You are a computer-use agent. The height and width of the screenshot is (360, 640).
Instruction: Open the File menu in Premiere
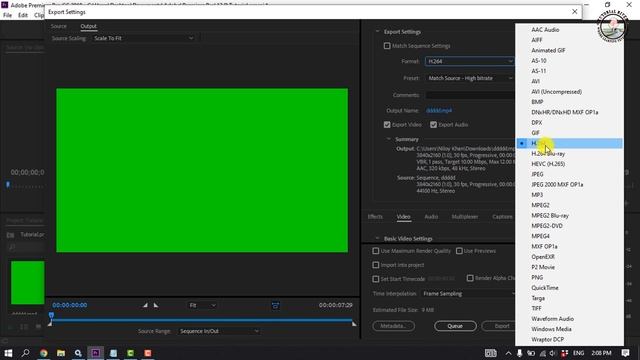click(x=7, y=15)
